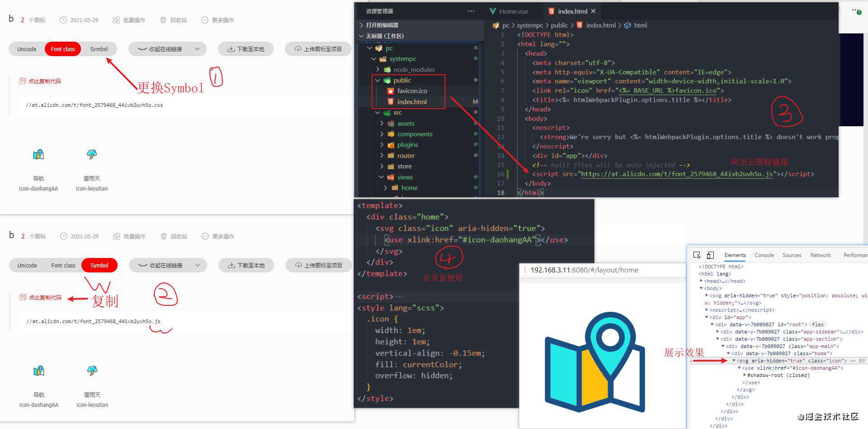Click 雷雨天 storm icon in upper panel

point(92,154)
